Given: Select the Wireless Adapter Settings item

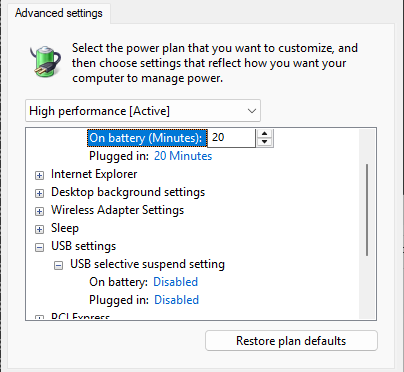Looking at the screenshot, I should (117, 210).
